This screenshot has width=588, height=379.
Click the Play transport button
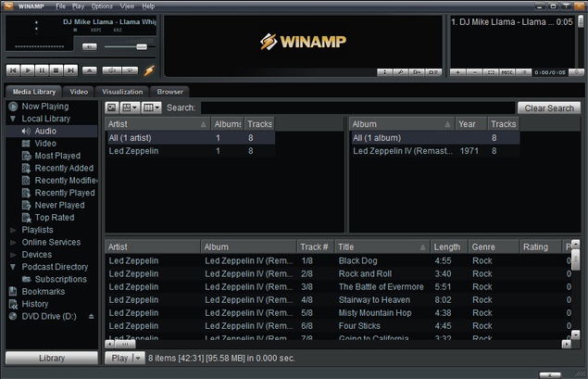coord(28,70)
